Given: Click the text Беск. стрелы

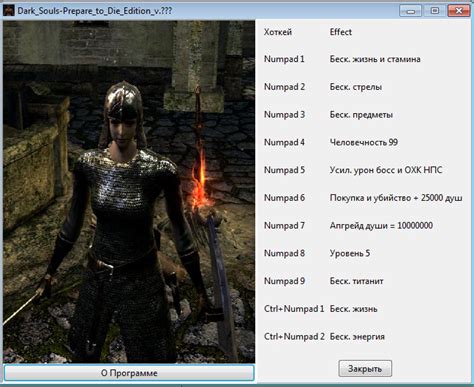Looking at the screenshot, I should 356,87.
